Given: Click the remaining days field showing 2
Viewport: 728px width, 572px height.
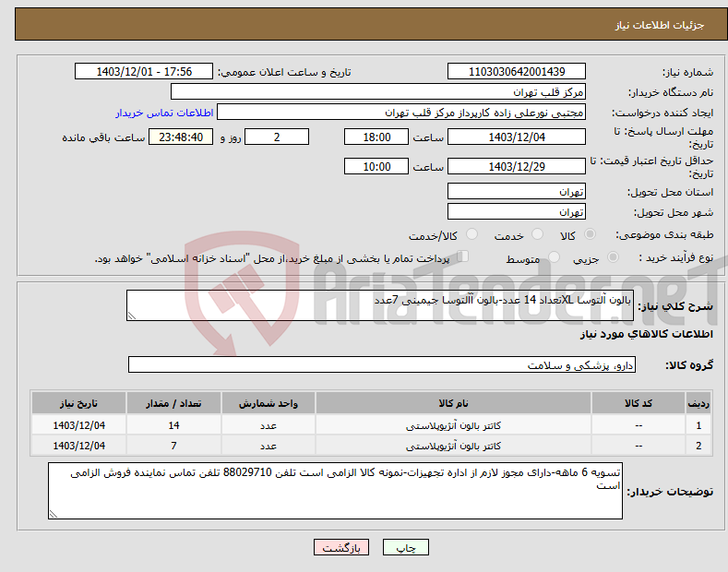Looking at the screenshot, I should [x=277, y=137].
